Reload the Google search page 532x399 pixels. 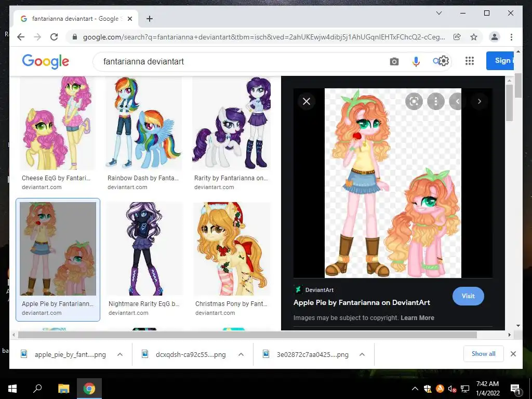54,37
